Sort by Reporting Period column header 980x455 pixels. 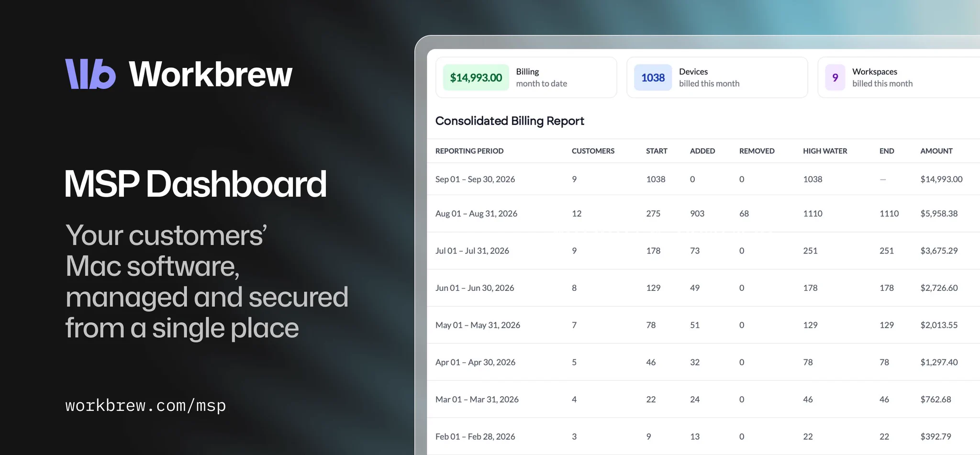point(469,151)
